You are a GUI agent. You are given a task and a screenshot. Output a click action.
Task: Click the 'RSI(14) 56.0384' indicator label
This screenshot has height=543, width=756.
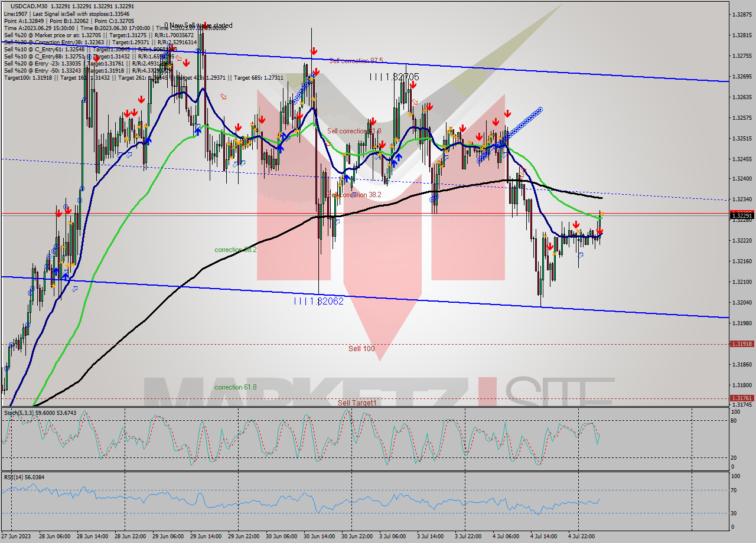coord(24,477)
